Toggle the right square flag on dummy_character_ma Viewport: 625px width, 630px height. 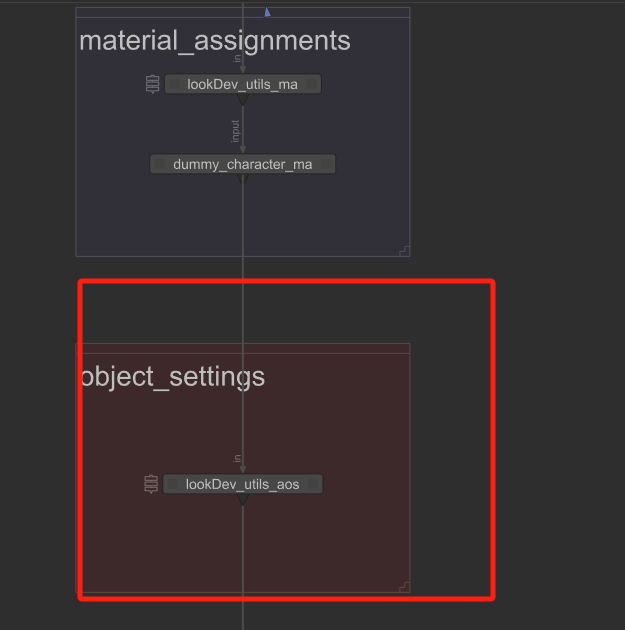coord(325,164)
